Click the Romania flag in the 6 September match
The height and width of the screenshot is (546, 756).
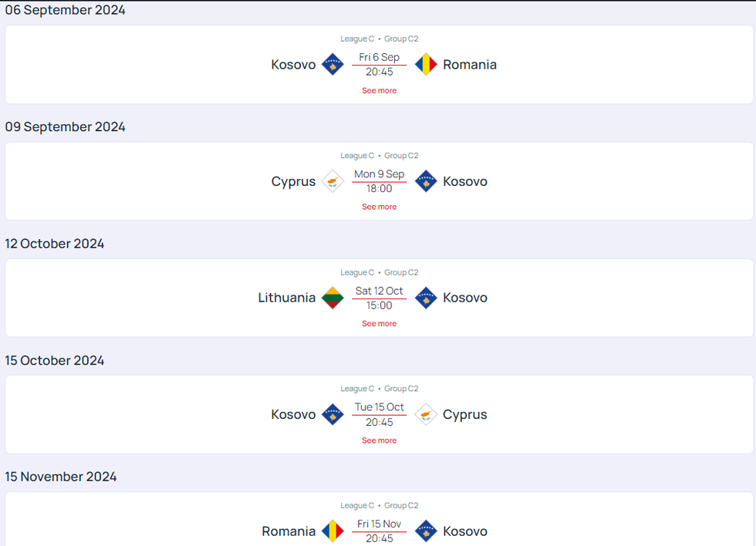tap(426, 65)
